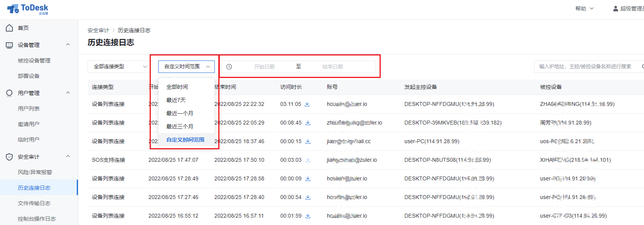The height and width of the screenshot is (225, 644).
Task: Collapse the 用户管理 sidebar section
Action: pyautogui.click(x=68, y=93)
